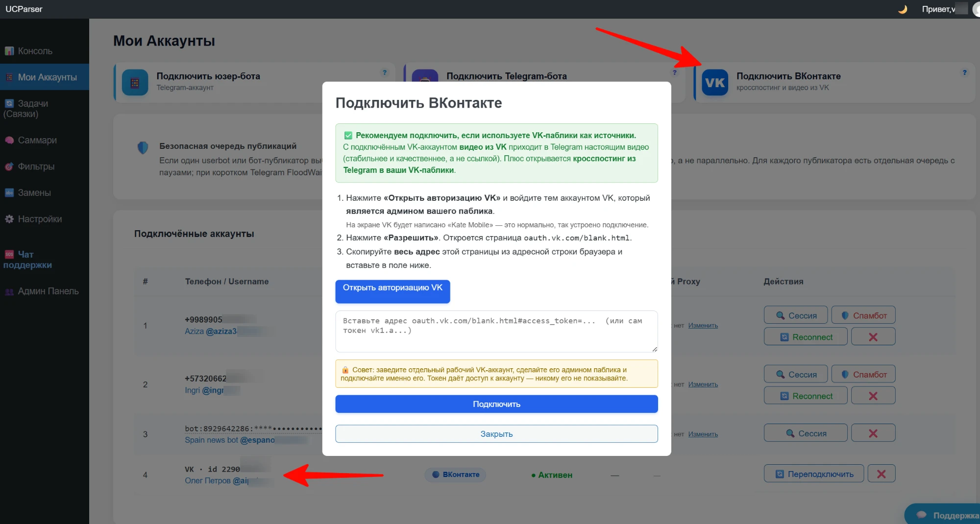Click the SOS chat support icon
Image resolution: width=980 pixels, height=524 pixels.
[9, 254]
